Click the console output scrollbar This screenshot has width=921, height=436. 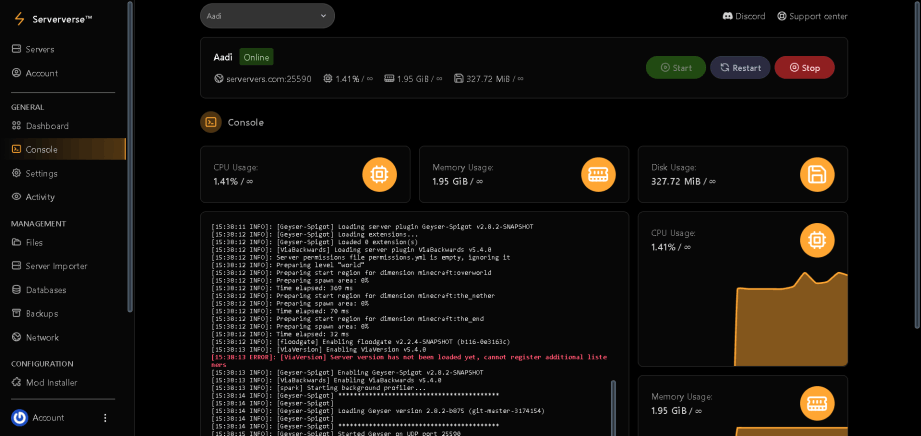pos(614,408)
